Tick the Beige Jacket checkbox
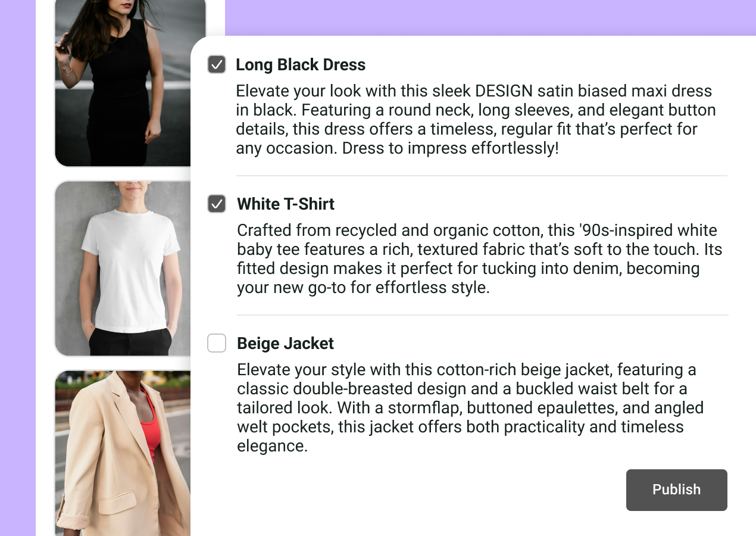Image resolution: width=756 pixels, height=536 pixels. tap(217, 343)
